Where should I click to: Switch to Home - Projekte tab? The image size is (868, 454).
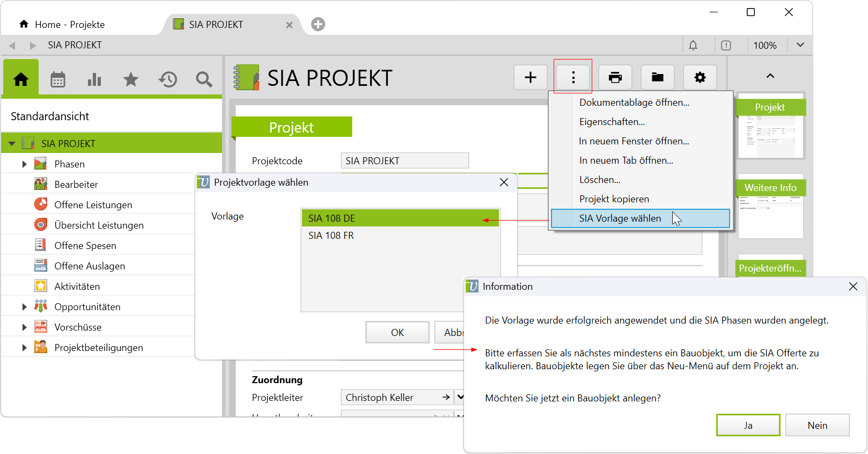point(70,25)
